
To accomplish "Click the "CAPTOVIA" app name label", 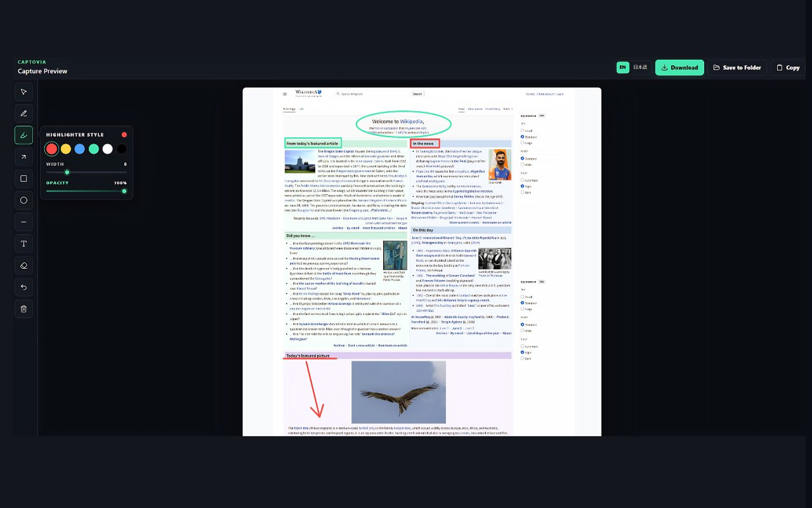I will 32,62.
